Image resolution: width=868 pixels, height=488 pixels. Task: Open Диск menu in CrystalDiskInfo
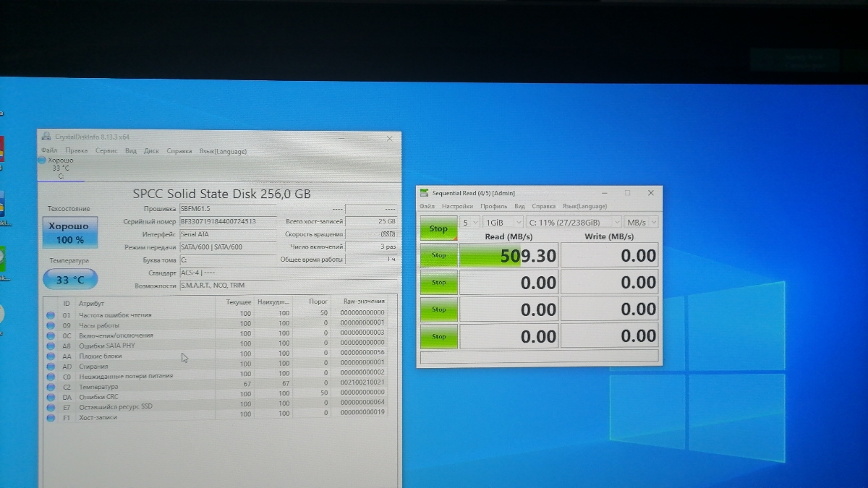point(151,151)
